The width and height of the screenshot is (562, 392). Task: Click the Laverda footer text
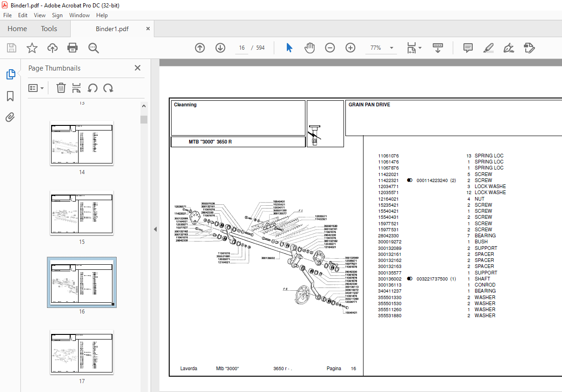[x=189, y=369]
